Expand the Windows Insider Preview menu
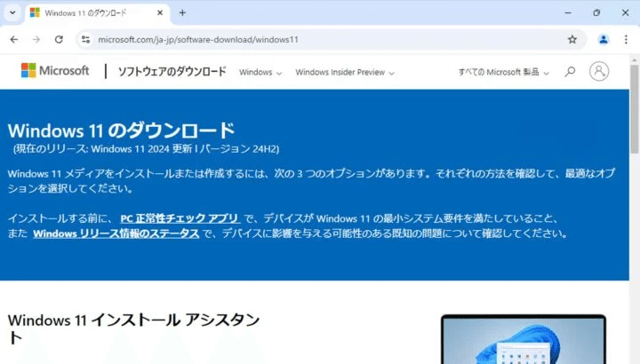This screenshot has width=640, height=364. click(x=345, y=73)
